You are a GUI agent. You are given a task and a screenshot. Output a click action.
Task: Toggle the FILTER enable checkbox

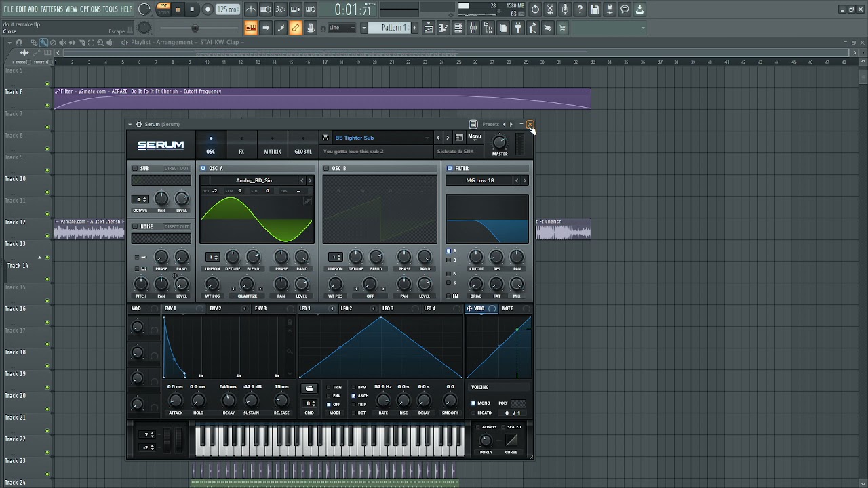coord(450,168)
